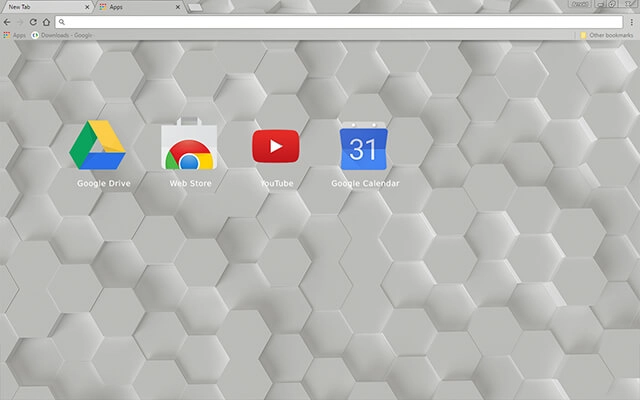This screenshot has height=400, width=640.
Task: Reload the page with the refresh icon
Action: 33,22
